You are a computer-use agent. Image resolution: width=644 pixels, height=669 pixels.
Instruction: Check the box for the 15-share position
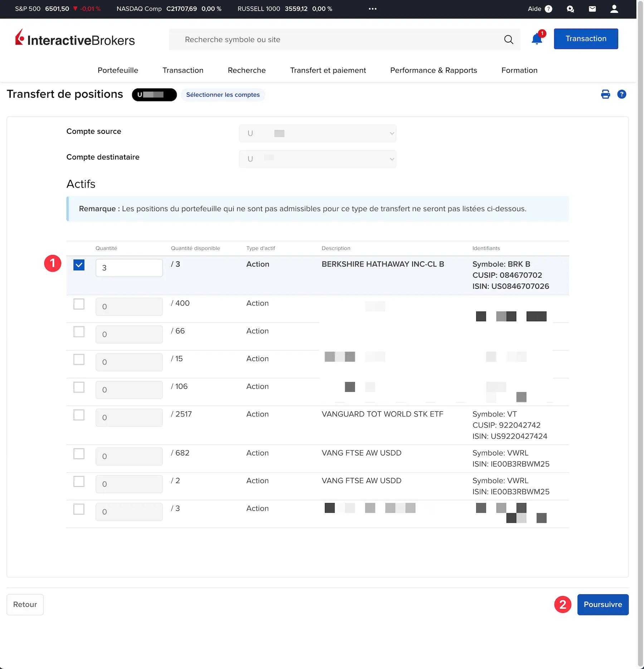tap(79, 360)
